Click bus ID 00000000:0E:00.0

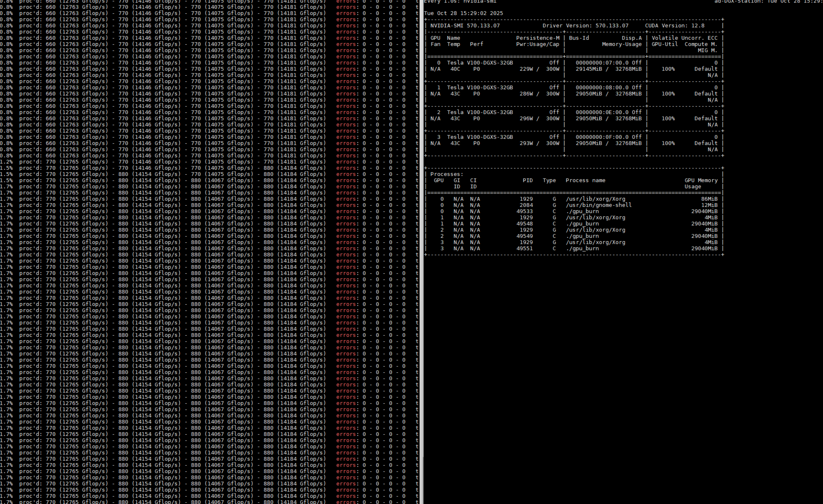pos(602,112)
